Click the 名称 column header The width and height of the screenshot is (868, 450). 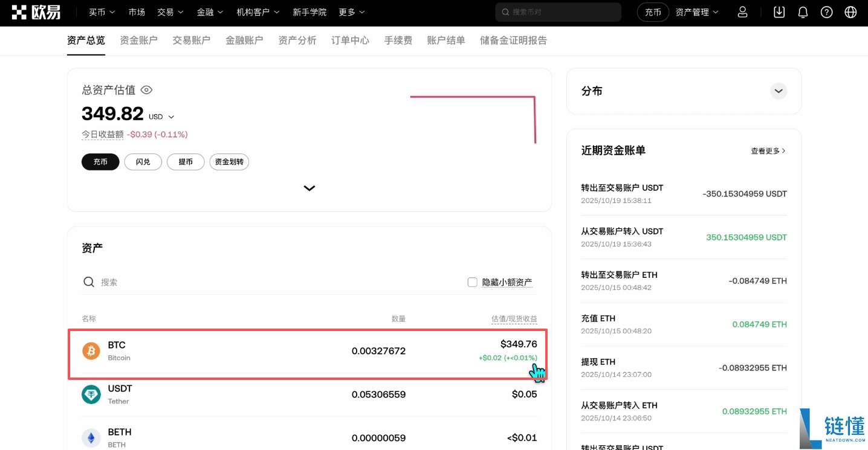[x=89, y=319]
